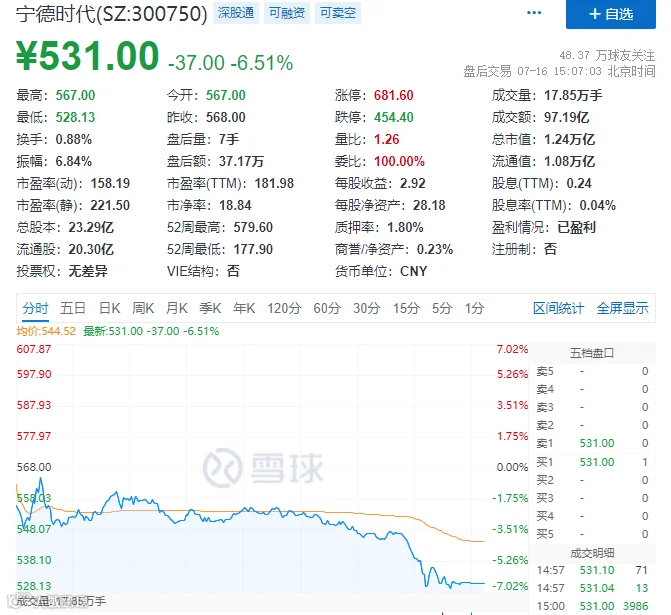The image size is (671, 615).
Task: Select the 年K chart tab
Action: pos(244,308)
